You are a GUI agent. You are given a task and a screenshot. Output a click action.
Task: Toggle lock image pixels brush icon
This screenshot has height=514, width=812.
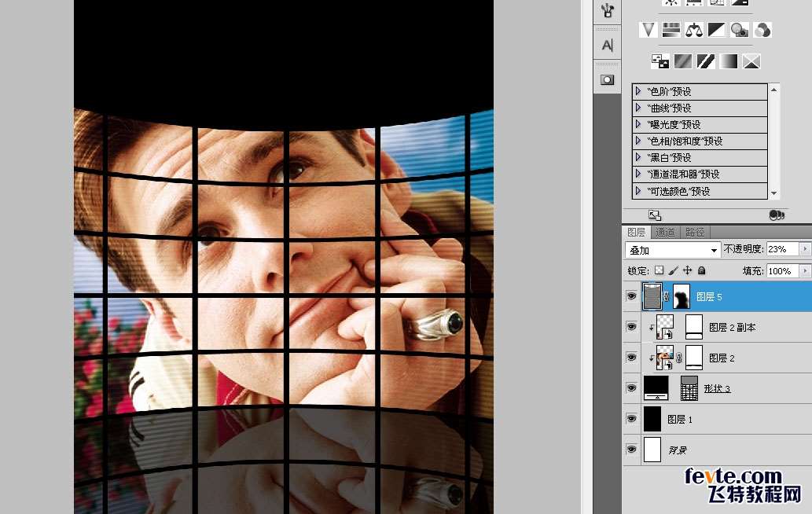click(673, 270)
